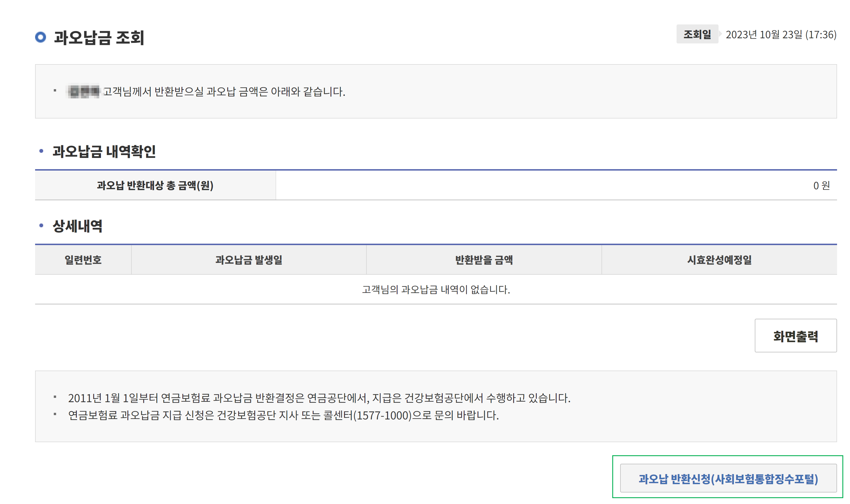The image size is (850, 504).
Task: Click the bullet dot before 상세내역
Action: click(x=41, y=226)
